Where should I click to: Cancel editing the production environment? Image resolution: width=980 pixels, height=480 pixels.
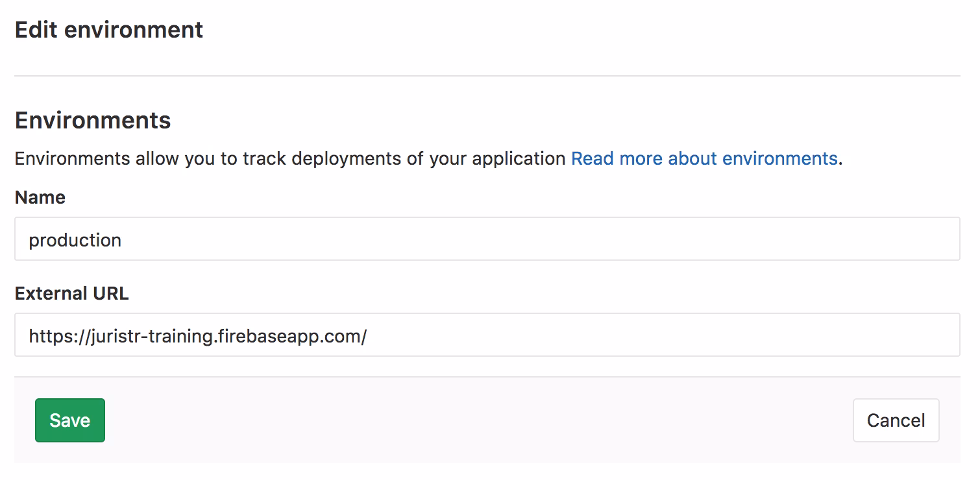click(896, 420)
